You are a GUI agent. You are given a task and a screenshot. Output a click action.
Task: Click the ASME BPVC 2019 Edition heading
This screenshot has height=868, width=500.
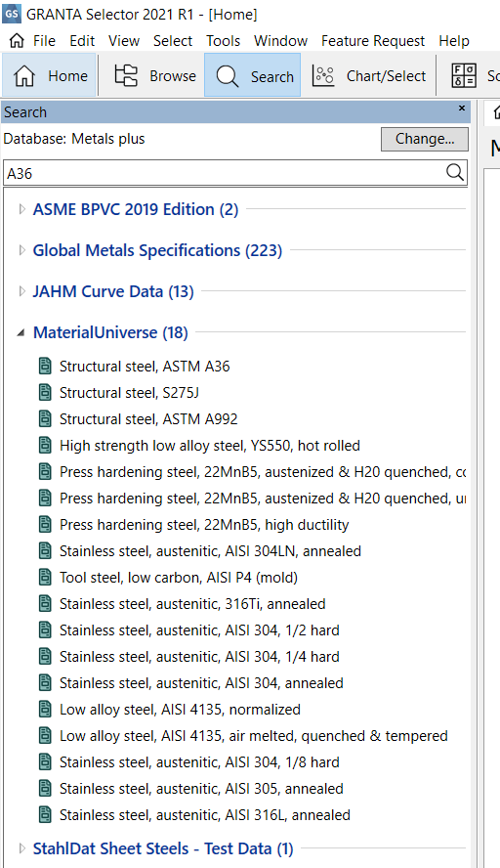pos(136,210)
